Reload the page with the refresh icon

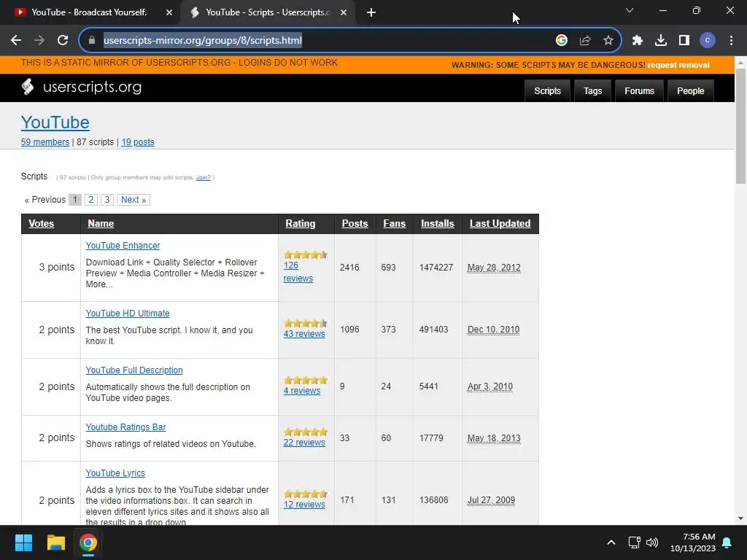click(x=63, y=41)
